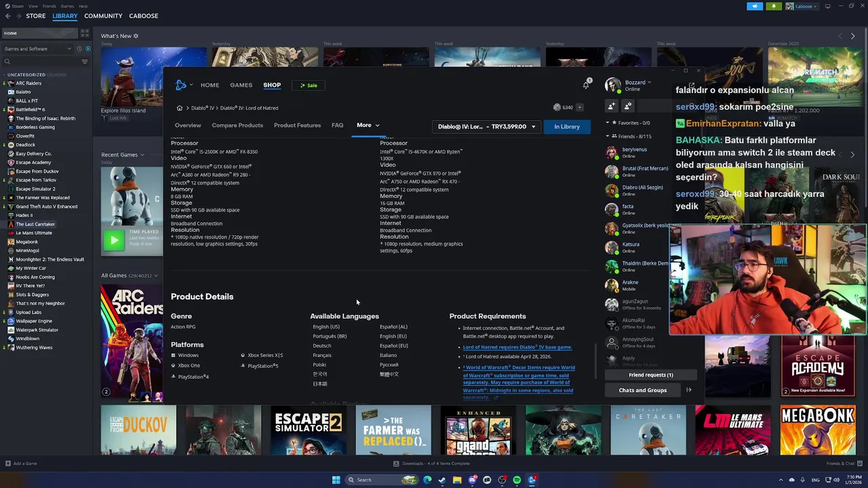Open Spotify from the taskbar

tap(517, 480)
